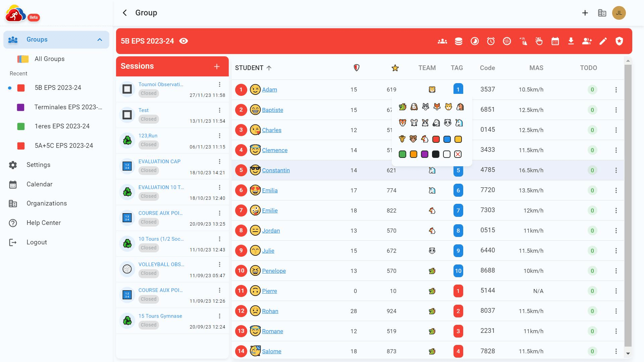
Task: Open the teams icon in group toolbar
Action: pos(442,41)
